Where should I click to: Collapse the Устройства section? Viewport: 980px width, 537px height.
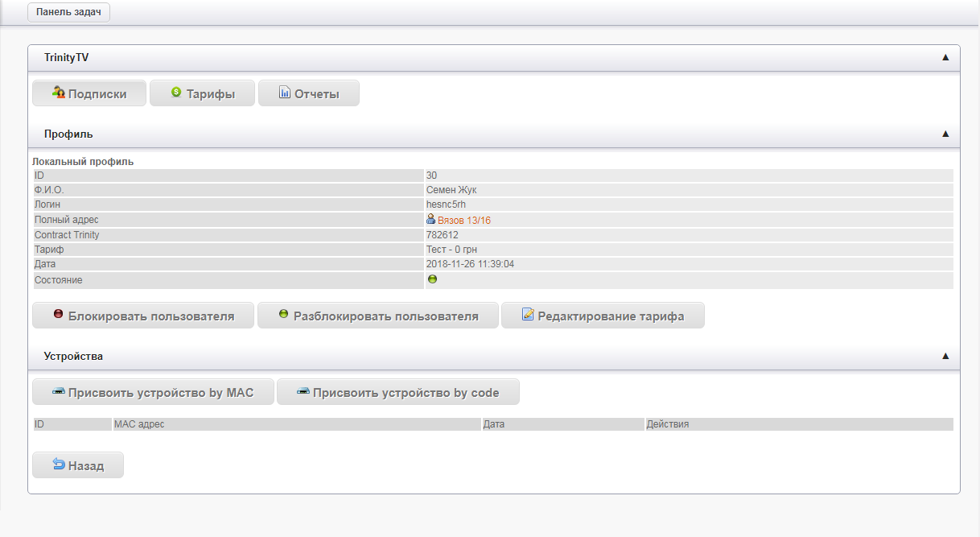click(945, 356)
